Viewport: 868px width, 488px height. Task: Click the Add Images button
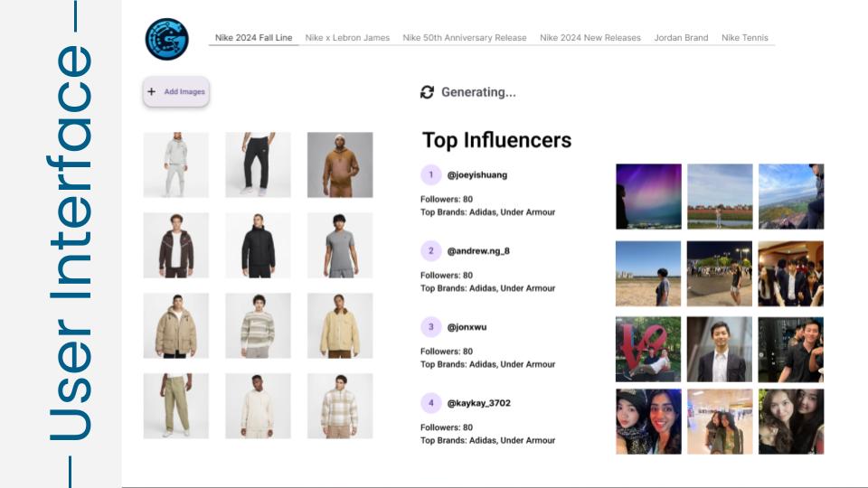click(176, 92)
